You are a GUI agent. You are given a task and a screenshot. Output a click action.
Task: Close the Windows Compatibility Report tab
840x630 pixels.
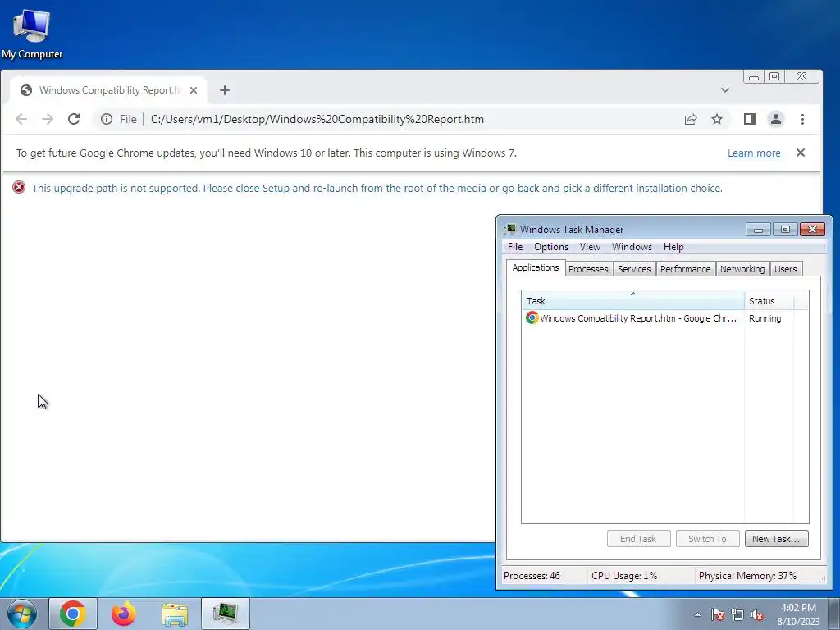(194, 90)
